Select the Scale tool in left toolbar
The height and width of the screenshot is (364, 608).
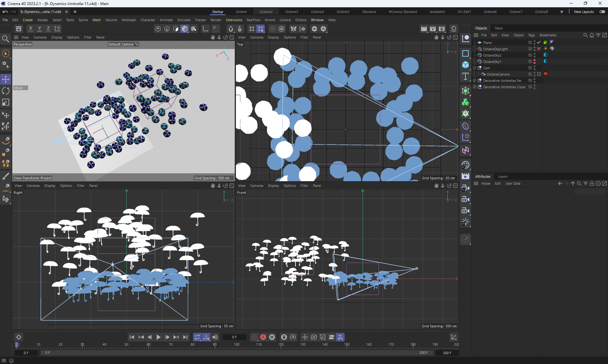[6, 102]
